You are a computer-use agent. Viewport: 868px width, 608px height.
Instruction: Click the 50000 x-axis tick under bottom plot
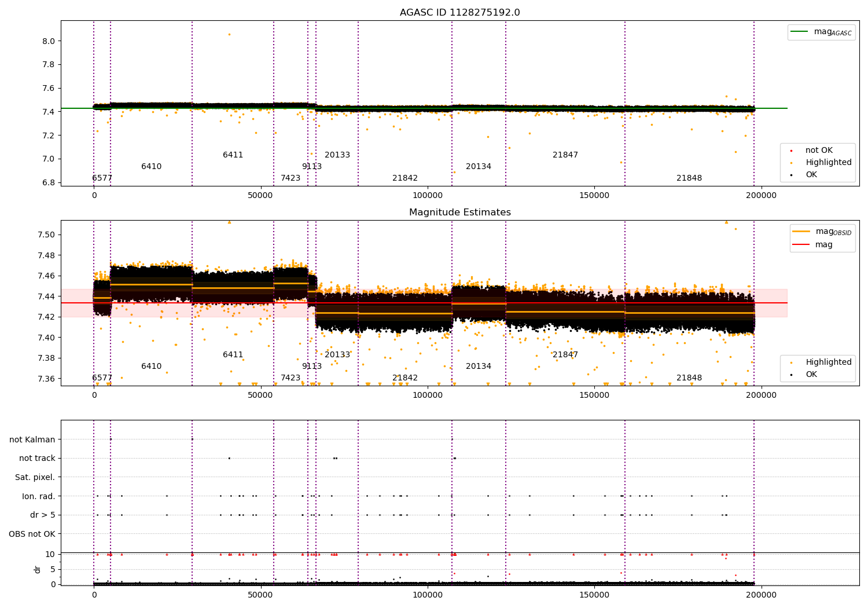point(261,595)
